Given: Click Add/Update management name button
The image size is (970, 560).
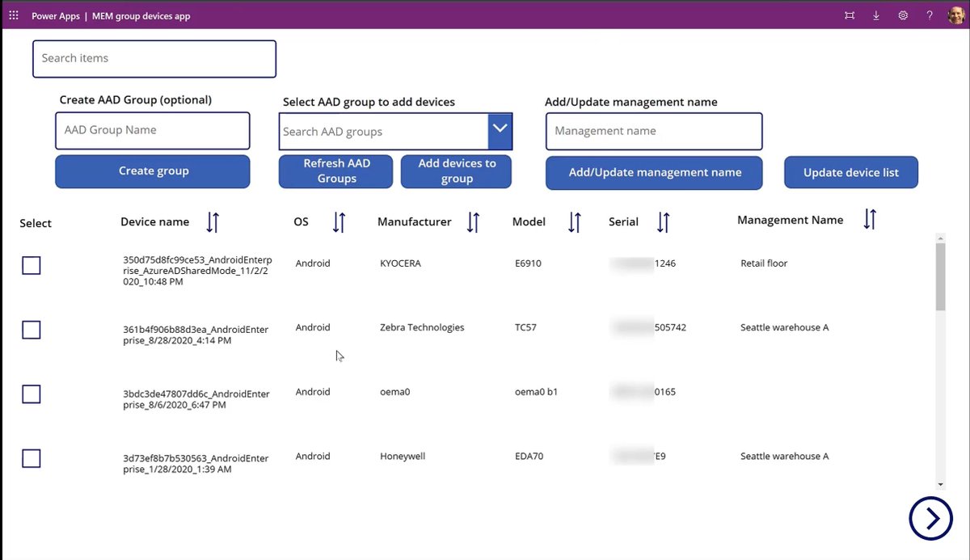Looking at the screenshot, I should click(x=654, y=173).
